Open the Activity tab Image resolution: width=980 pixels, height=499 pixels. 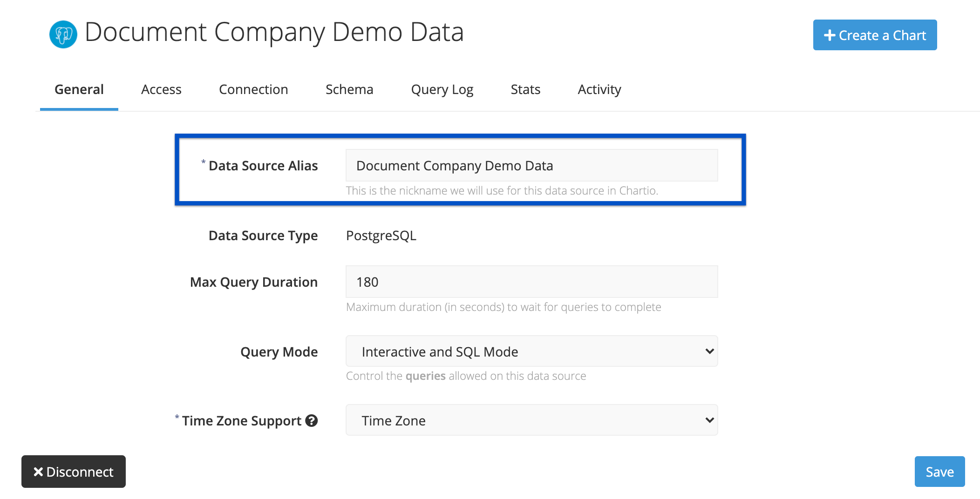pos(599,89)
